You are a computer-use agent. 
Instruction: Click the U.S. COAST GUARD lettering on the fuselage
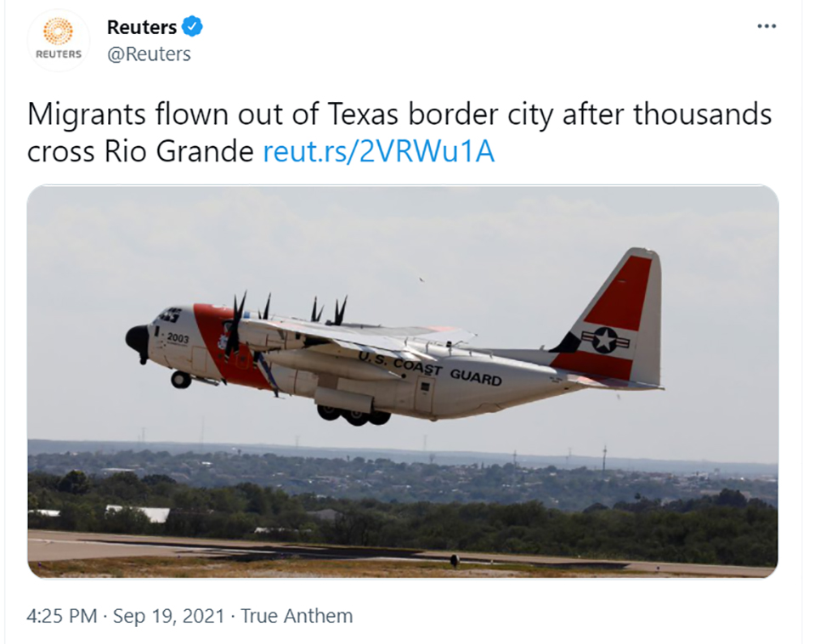[x=430, y=368]
